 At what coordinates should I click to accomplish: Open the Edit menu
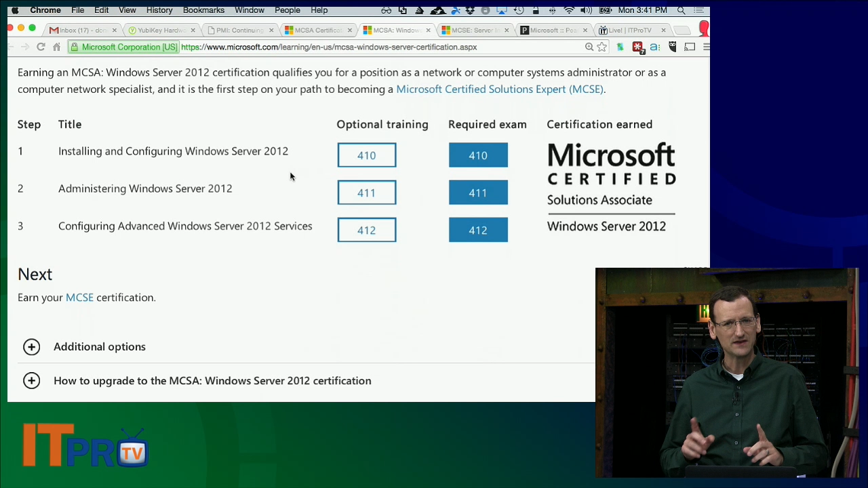click(101, 10)
